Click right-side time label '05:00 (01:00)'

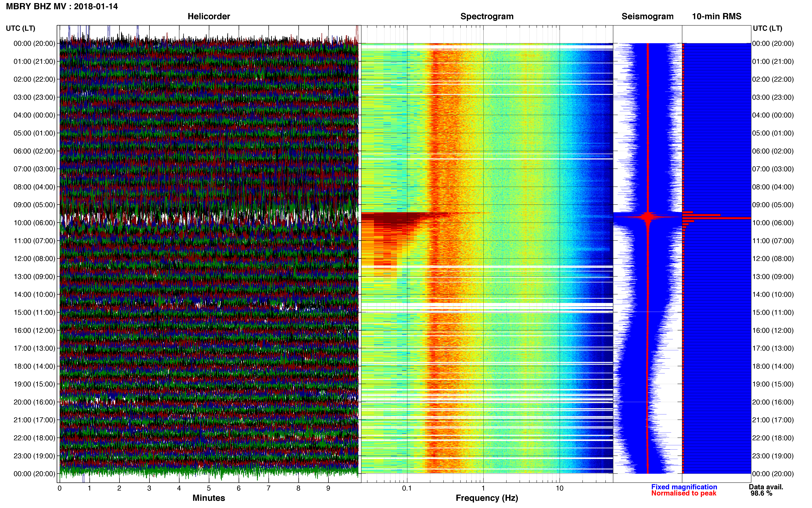(773, 133)
